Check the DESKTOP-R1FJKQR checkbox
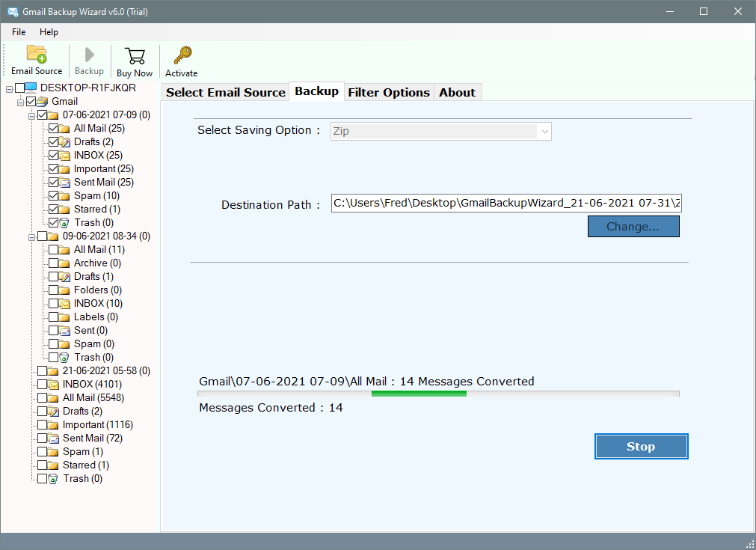Screen dimensions: 756x550 [19, 88]
